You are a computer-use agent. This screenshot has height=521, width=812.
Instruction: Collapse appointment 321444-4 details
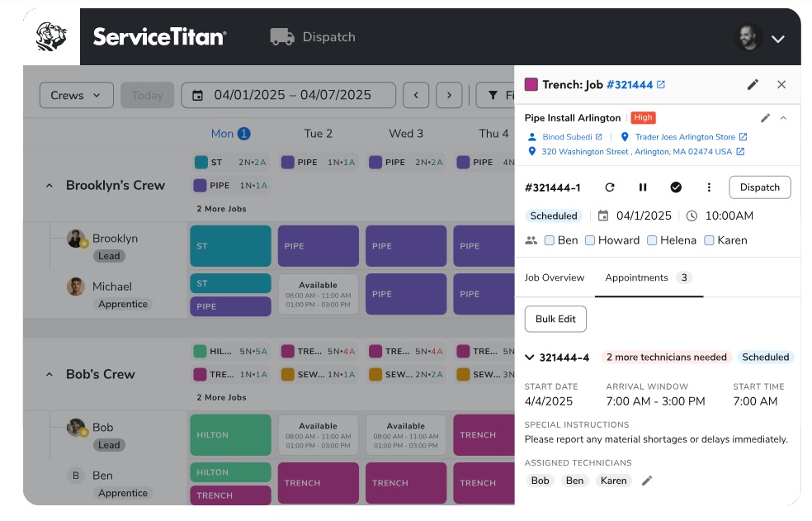click(x=529, y=358)
